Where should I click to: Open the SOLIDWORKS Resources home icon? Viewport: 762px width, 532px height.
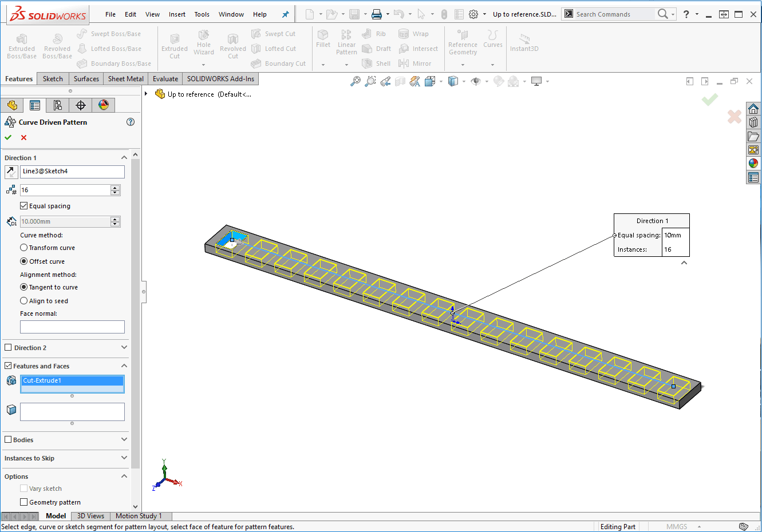753,109
